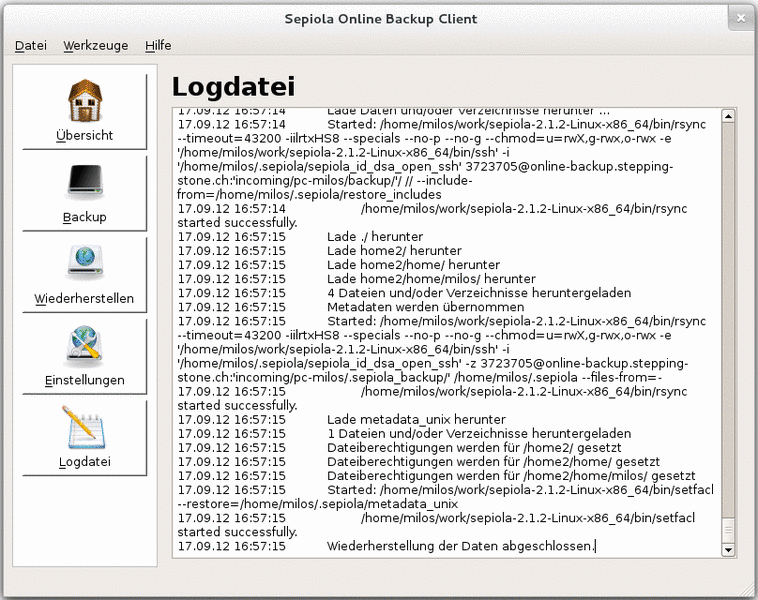Close the Sepiola Online Backup Client window
Screen dimensions: 758x600
point(741,18)
